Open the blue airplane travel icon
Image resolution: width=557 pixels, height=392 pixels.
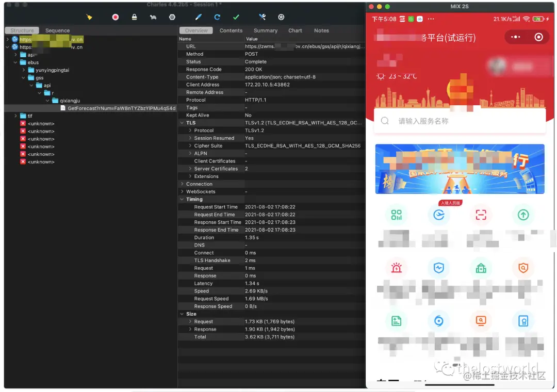click(439, 215)
